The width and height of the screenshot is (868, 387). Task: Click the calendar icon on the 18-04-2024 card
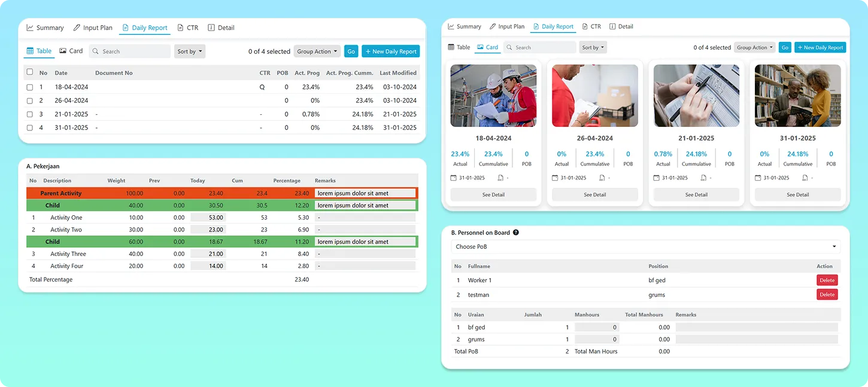tap(454, 178)
